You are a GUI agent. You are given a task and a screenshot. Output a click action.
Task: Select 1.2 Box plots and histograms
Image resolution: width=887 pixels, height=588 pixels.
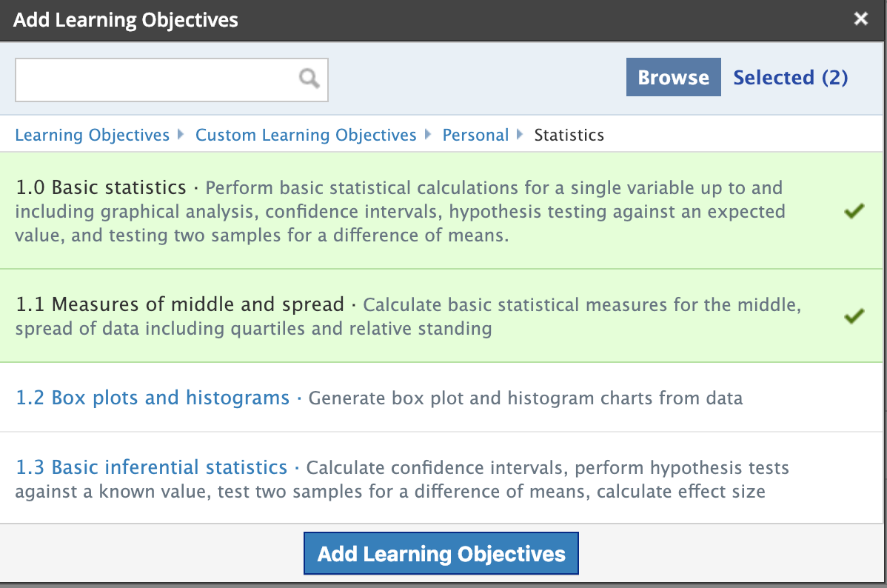tap(153, 398)
